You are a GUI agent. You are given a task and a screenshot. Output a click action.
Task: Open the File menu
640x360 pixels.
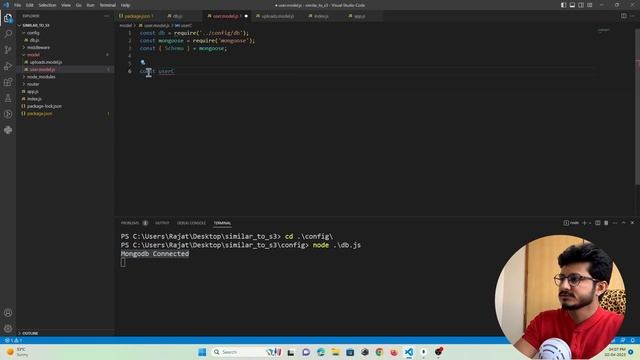[x=18, y=5]
